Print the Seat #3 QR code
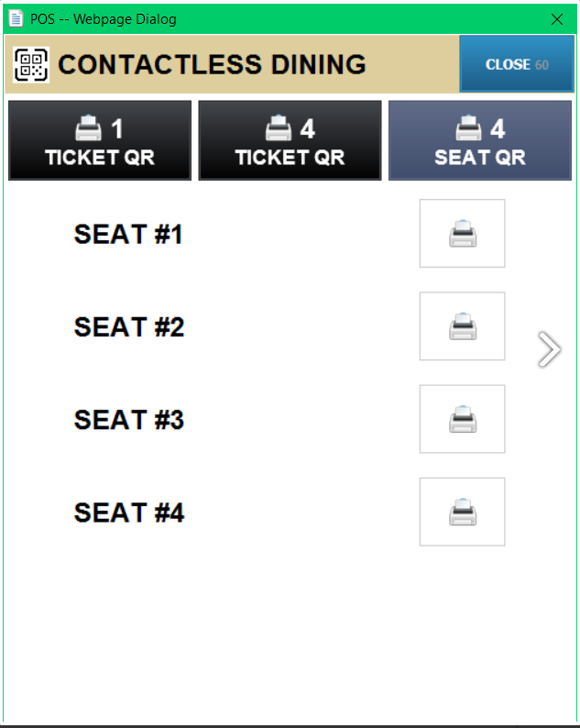 [x=462, y=419]
